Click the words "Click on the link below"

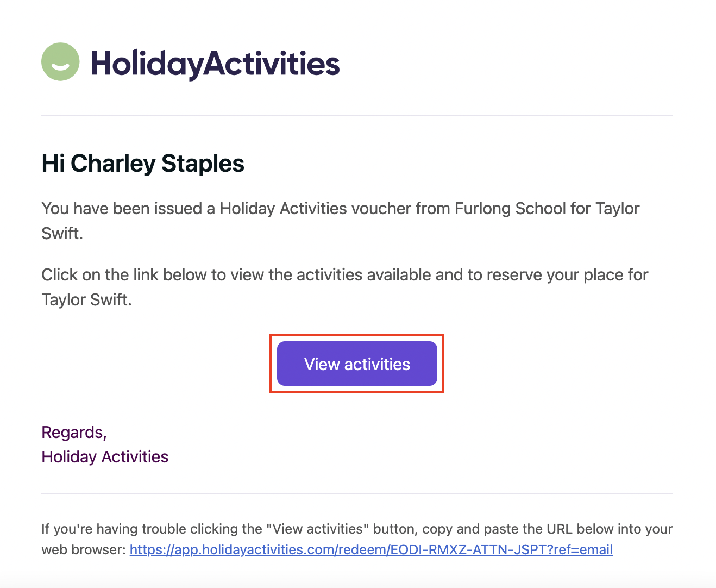tap(124, 275)
